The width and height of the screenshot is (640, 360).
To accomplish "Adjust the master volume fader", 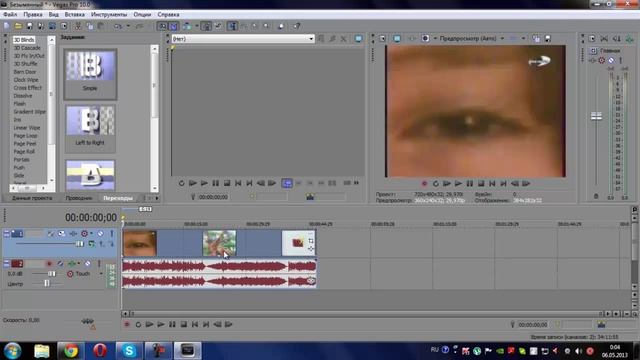I will click(596, 116).
